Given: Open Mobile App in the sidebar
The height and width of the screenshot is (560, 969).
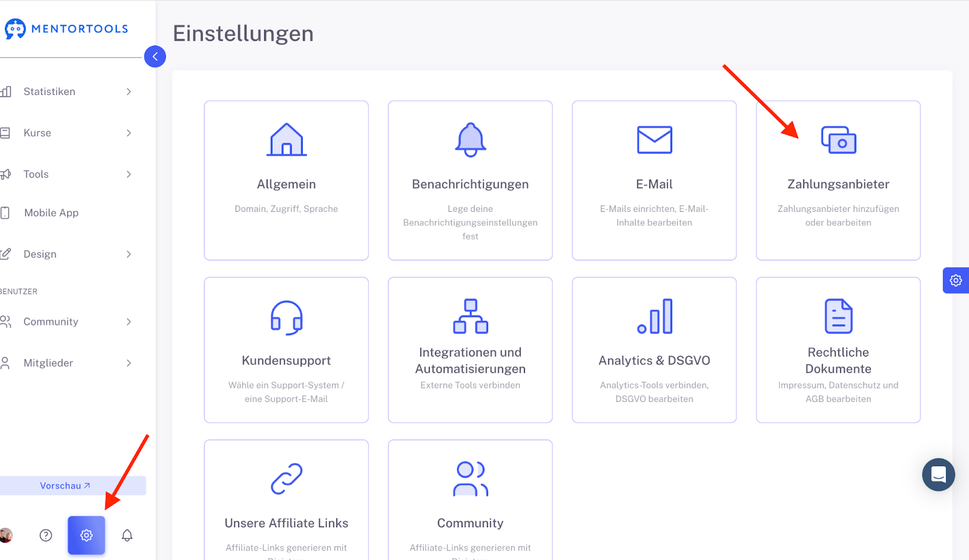Looking at the screenshot, I should 51,213.
